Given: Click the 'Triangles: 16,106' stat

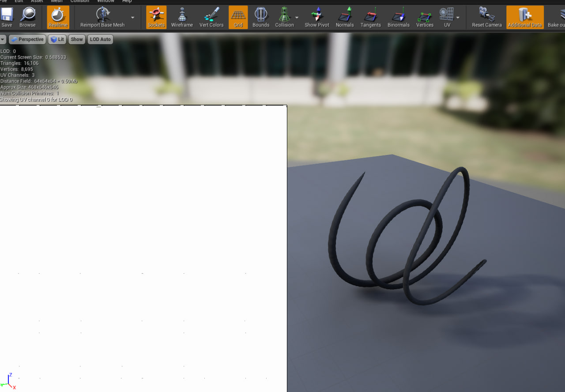Looking at the screenshot, I should point(19,63).
